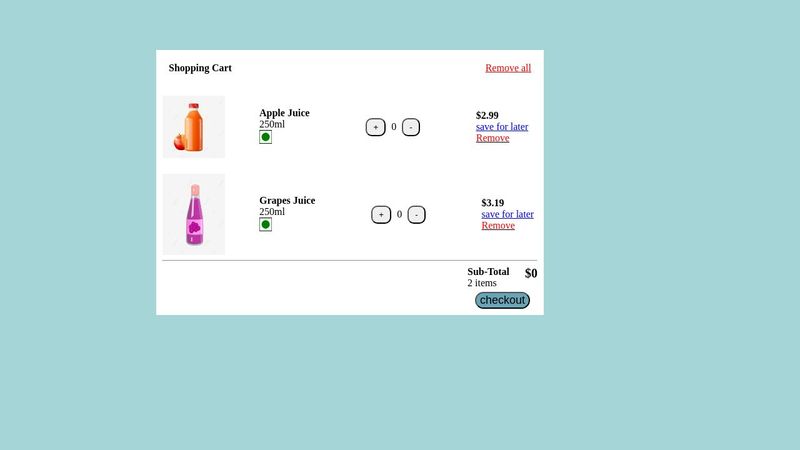The height and width of the screenshot is (450, 800).
Task: Decrease Apple Juice quantity with minus button
Action: 411,127
